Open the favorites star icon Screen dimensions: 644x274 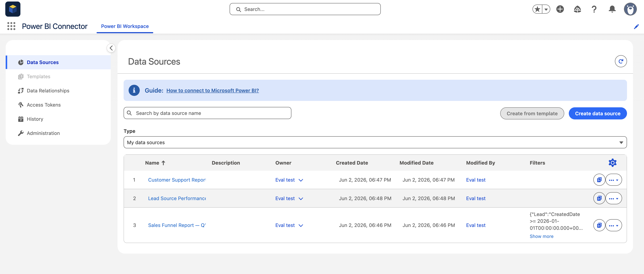point(537,9)
